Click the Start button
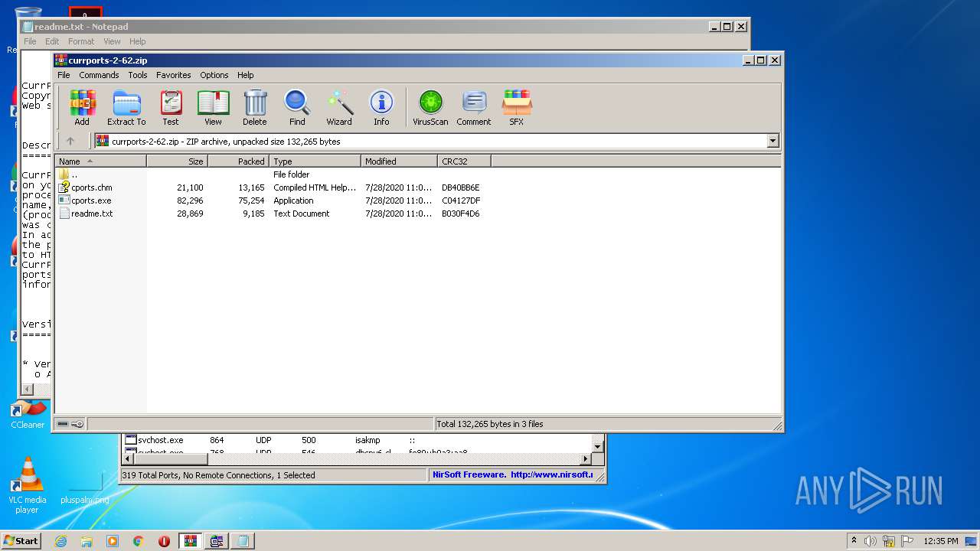 (x=21, y=541)
